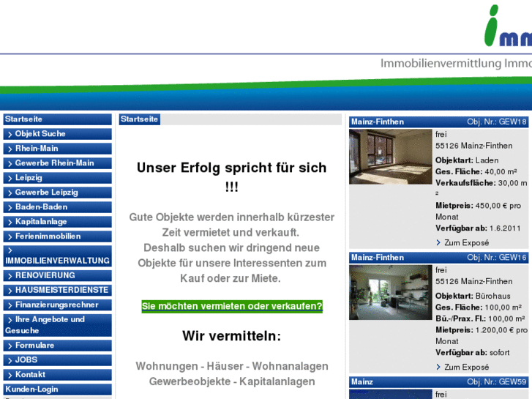Image resolution: width=532 pixels, height=399 pixels.
Task: Click 'Wir vermitteln:' heading
Action: (232, 336)
